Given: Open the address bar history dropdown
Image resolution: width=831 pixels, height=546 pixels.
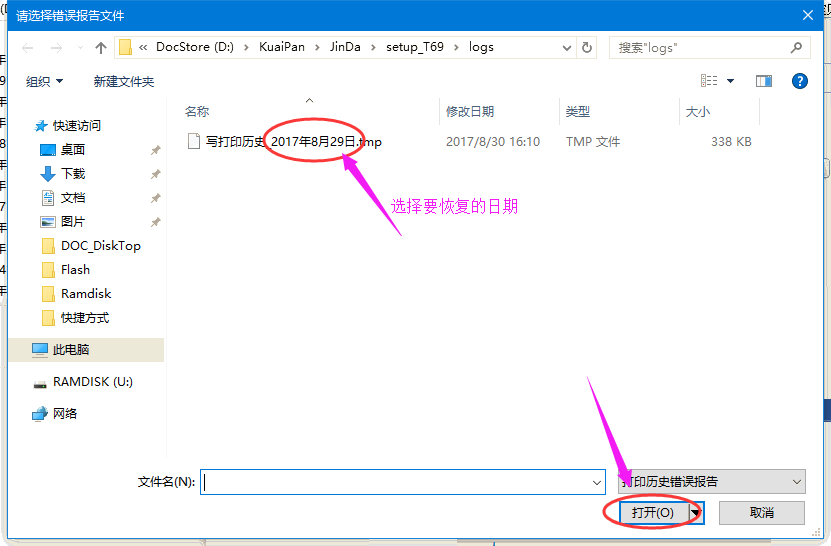Looking at the screenshot, I should click(x=564, y=47).
